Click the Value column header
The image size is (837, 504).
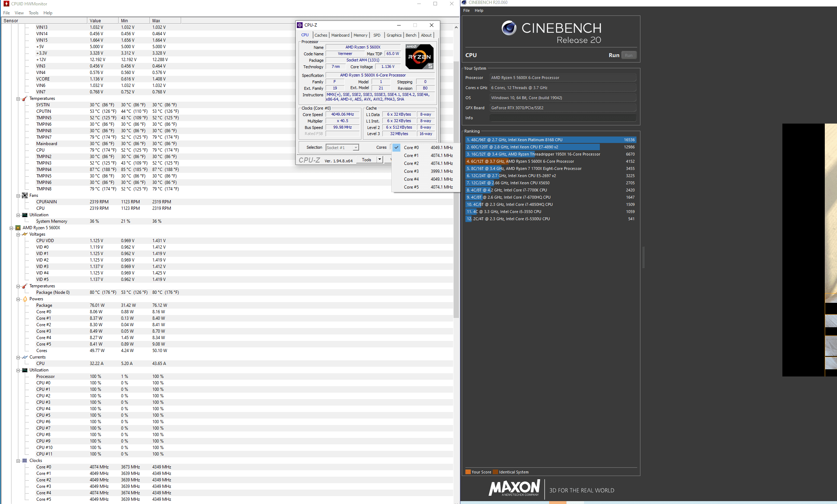[x=103, y=20]
